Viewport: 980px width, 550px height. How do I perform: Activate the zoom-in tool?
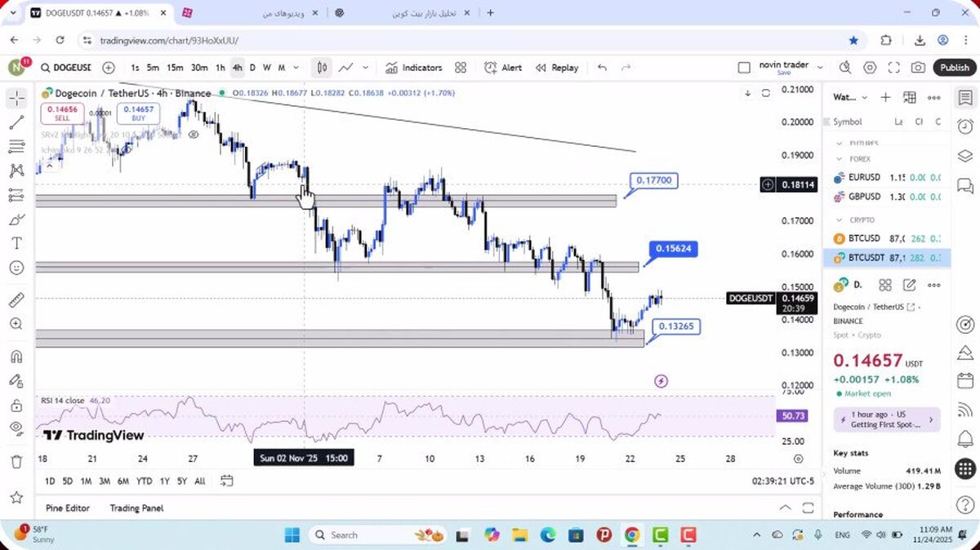click(x=16, y=324)
